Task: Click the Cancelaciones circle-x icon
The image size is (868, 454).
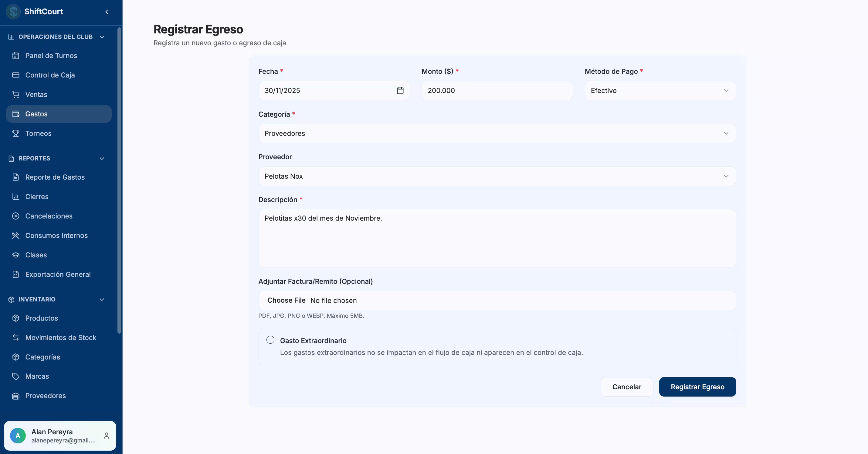Action: 15,216
